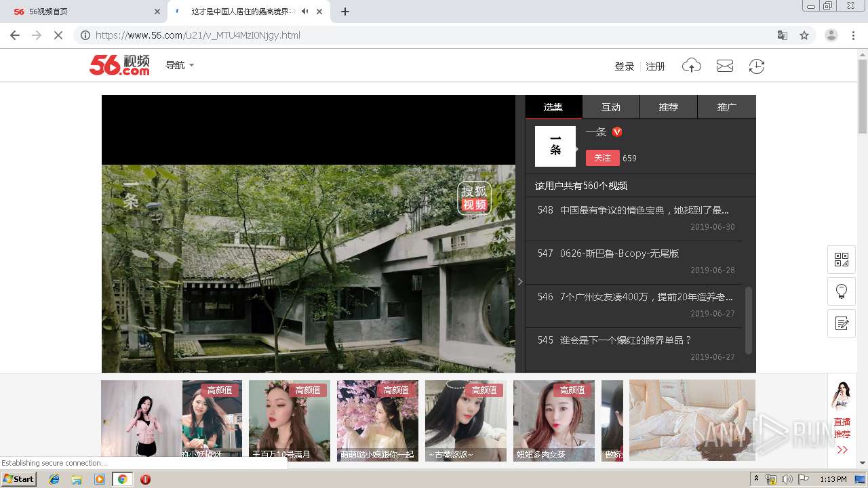The image size is (868, 488).
Task: Open the file explorer taskbar icon
Action: point(77,479)
